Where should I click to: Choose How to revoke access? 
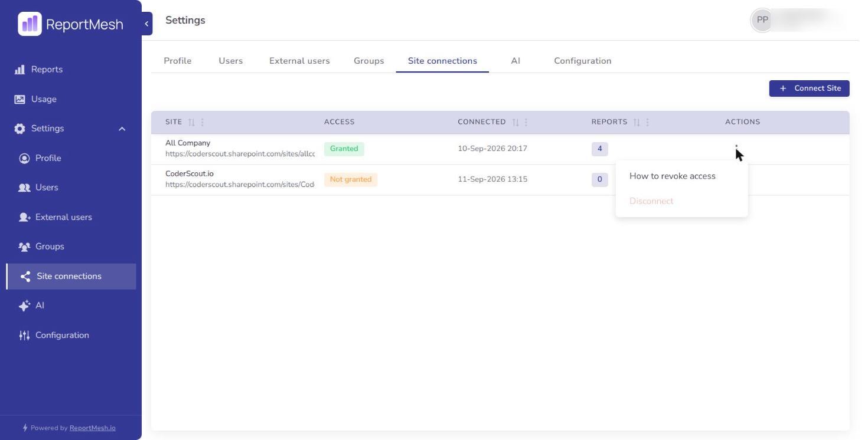point(673,176)
